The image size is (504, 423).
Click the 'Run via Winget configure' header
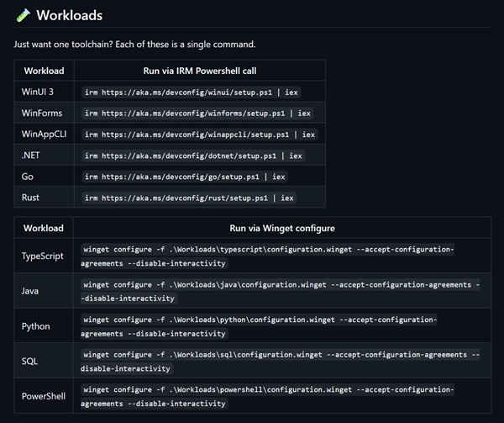[x=282, y=228]
